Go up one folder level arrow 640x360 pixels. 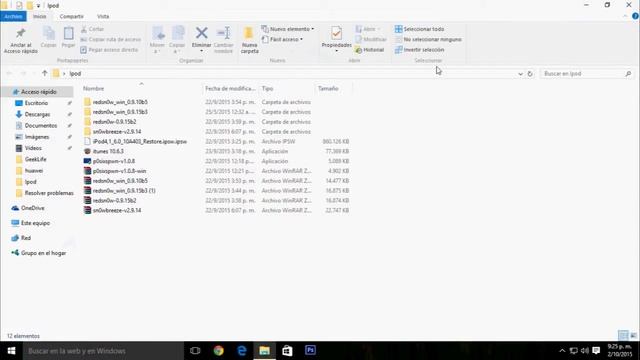44,73
